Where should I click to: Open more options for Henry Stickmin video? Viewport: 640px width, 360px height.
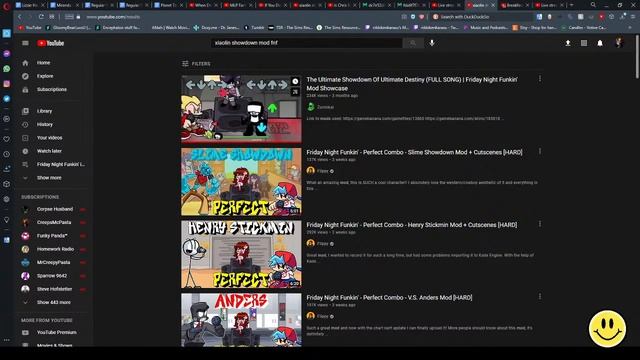540,224
